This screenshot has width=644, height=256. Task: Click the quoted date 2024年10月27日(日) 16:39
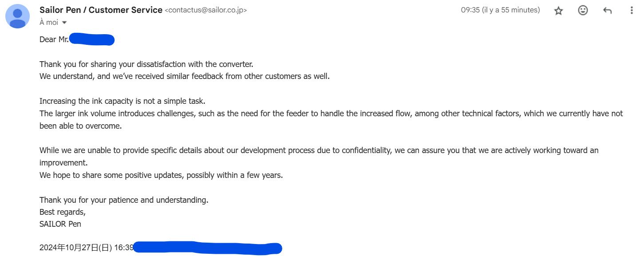click(87, 248)
